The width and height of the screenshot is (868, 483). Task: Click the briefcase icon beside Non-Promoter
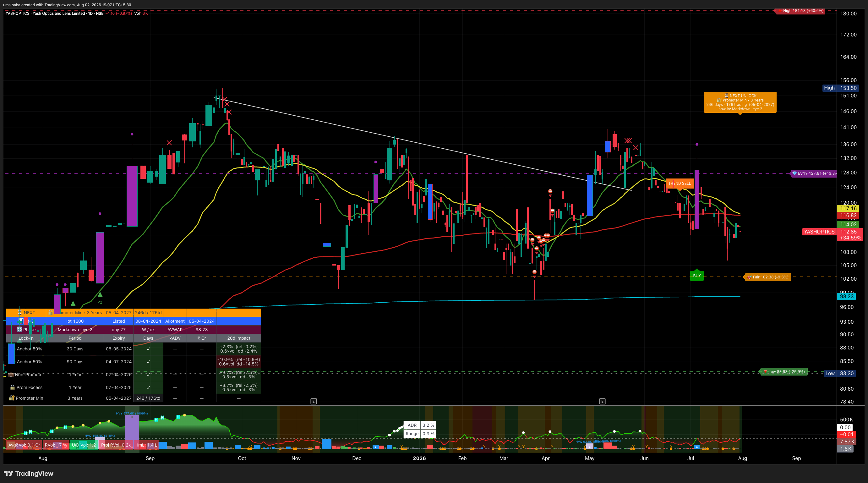click(11, 375)
